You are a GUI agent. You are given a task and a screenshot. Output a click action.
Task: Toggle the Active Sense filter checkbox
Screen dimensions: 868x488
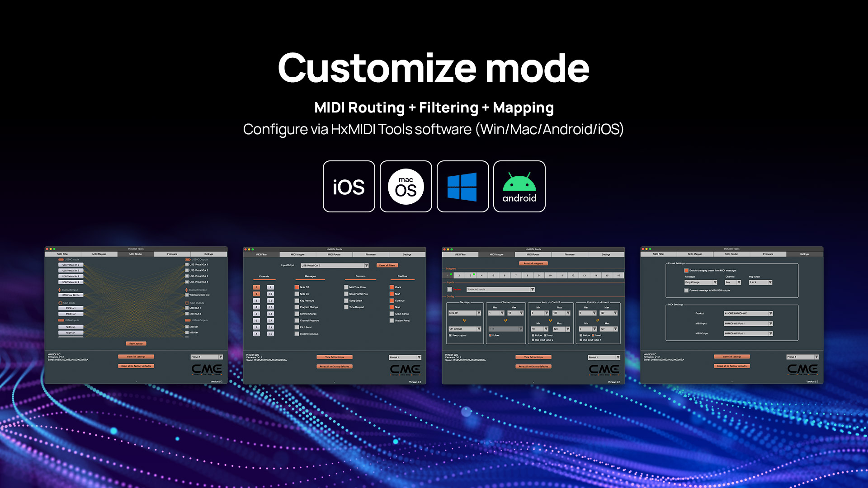[x=392, y=314]
